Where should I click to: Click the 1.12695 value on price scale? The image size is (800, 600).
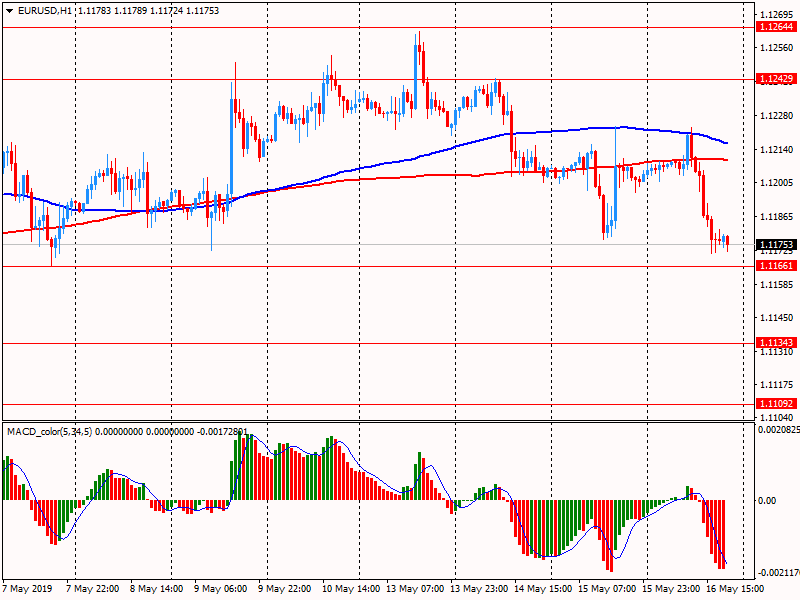pos(775,15)
